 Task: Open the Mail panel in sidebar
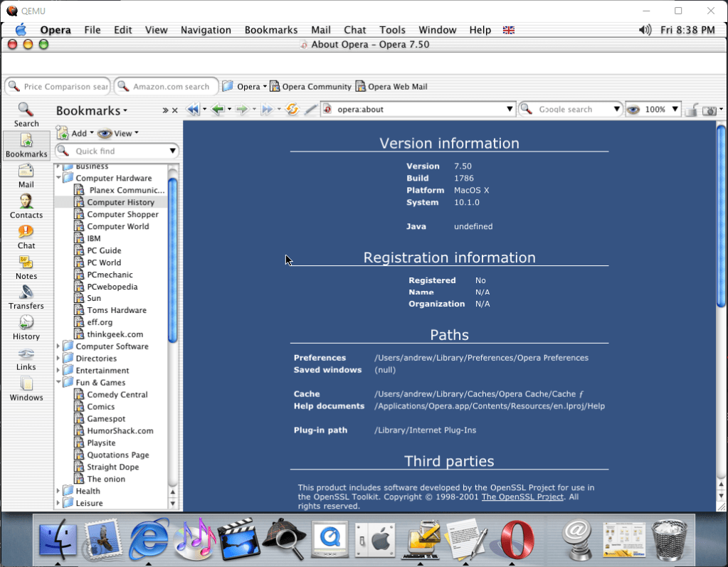point(26,175)
